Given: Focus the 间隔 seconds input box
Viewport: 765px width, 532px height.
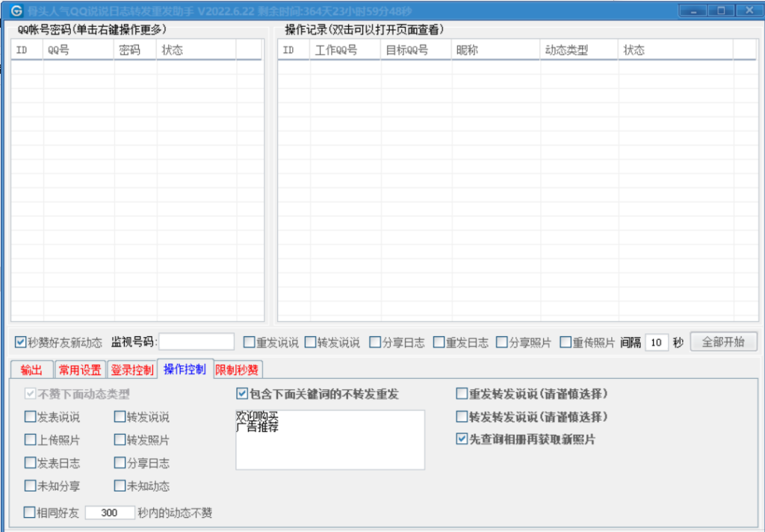Looking at the screenshot, I should click(656, 342).
